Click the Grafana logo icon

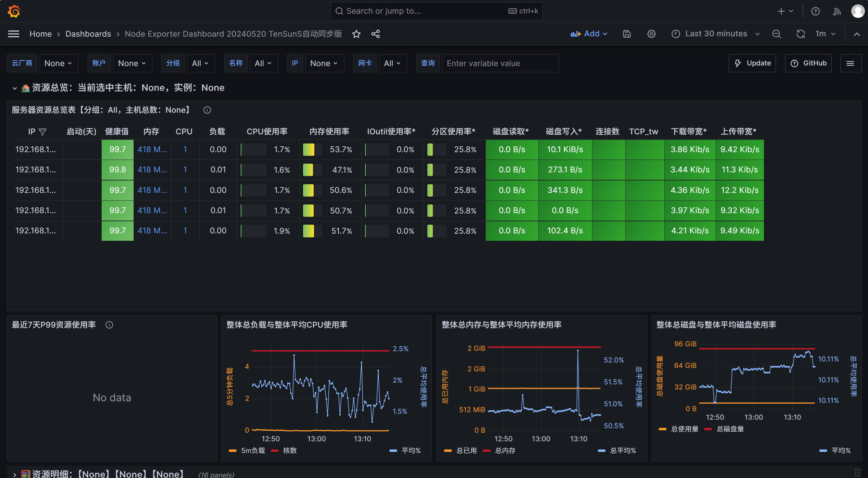[x=14, y=11]
